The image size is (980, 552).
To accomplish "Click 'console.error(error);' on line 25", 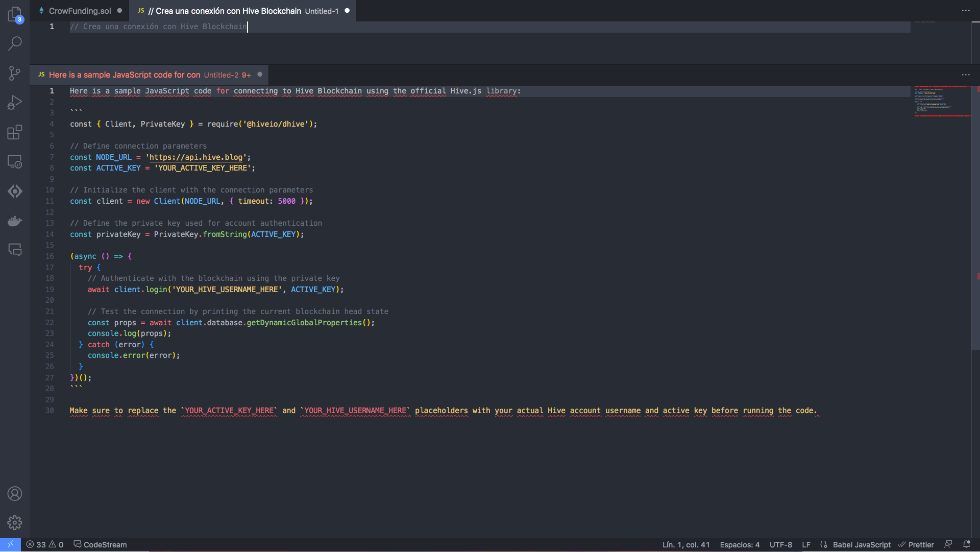I will click(x=134, y=355).
